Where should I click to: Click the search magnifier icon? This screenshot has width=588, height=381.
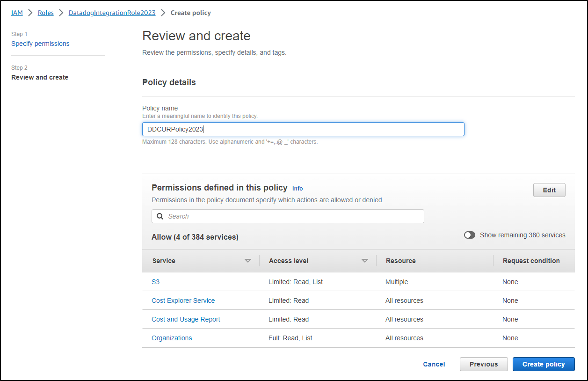pyautogui.click(x=160, y=216)
